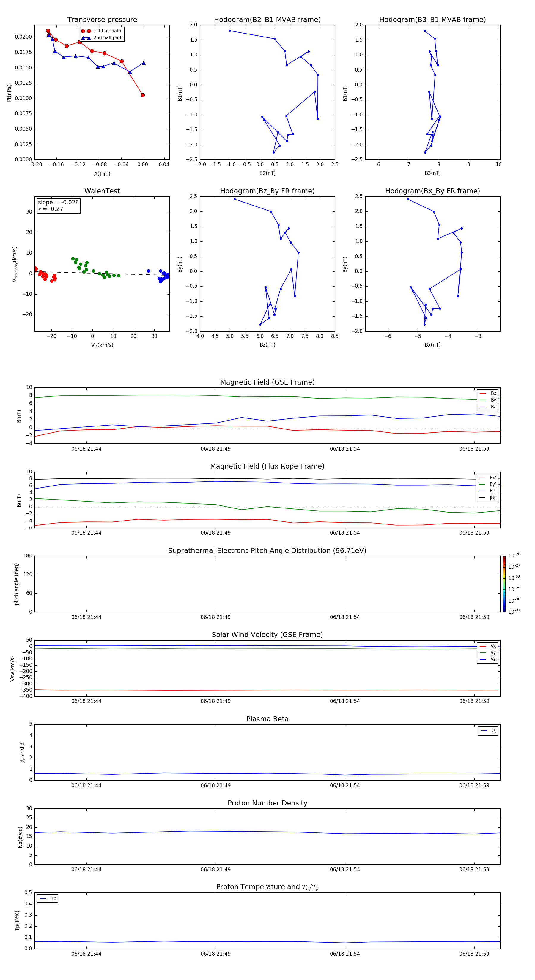This screenshot has width=535, height=980.
Task: Click the 'pitch angle (deg)' y-axis label
Action: click(x=16, y=584)
